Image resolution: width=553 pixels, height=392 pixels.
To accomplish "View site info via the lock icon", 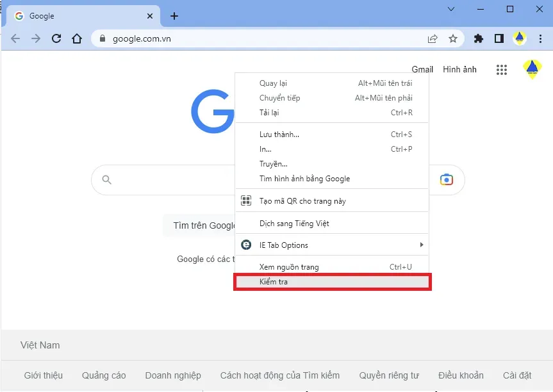I will (x=103, y=38).
